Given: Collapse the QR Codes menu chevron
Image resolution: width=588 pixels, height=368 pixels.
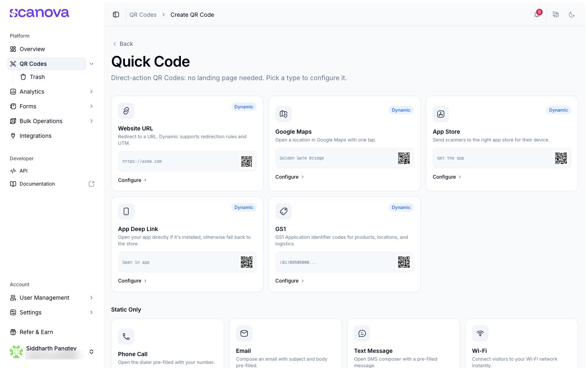Looking at the screenshot, I should point(91,64).
